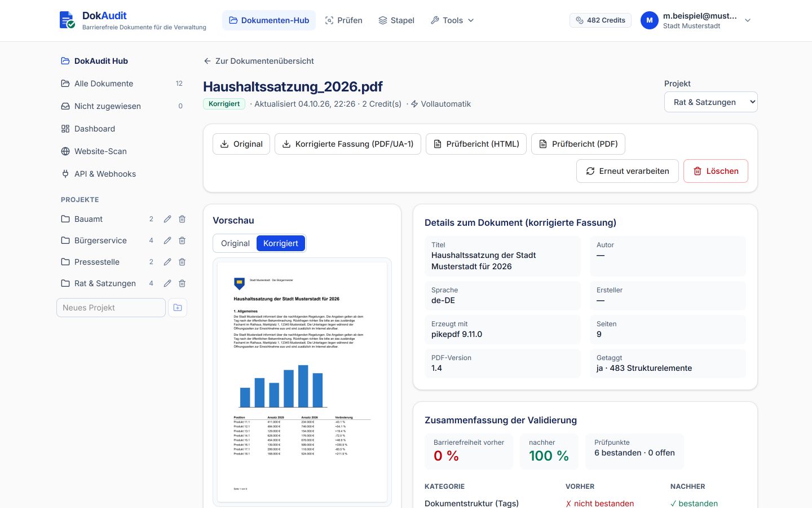Switch to the Stapel tab
This screenshot has width=812, height=508.
(396, 20)
